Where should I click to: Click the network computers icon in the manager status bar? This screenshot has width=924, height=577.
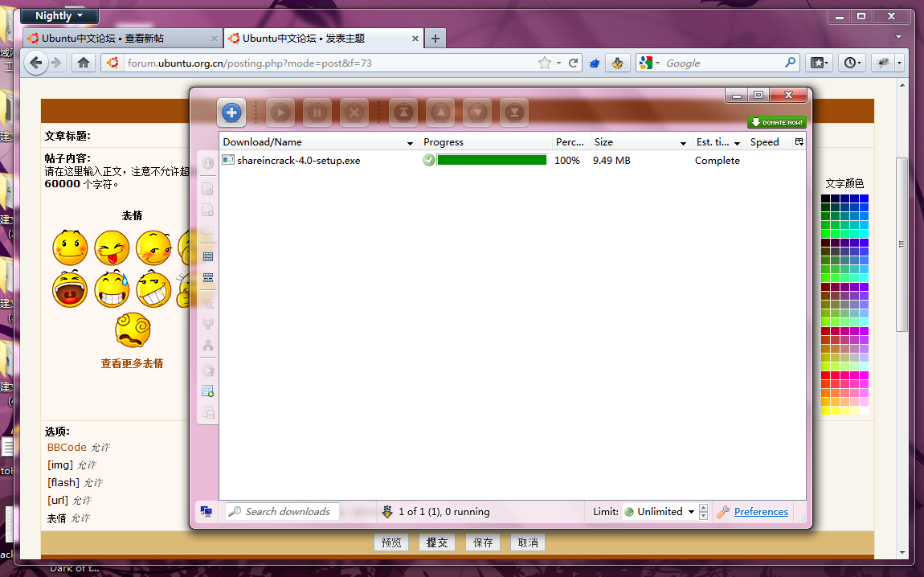pyautogui.click(x=206, y=511)
